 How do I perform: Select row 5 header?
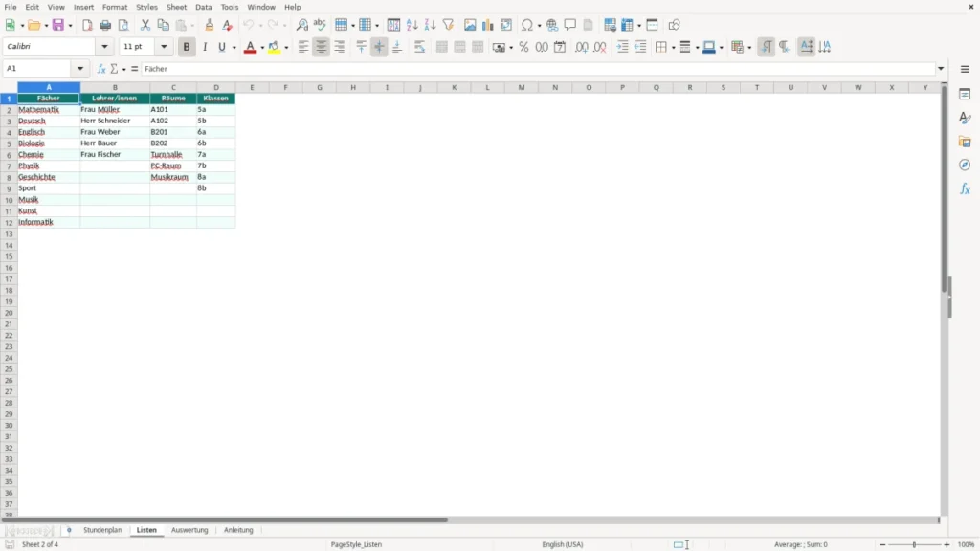coord(9,143)
